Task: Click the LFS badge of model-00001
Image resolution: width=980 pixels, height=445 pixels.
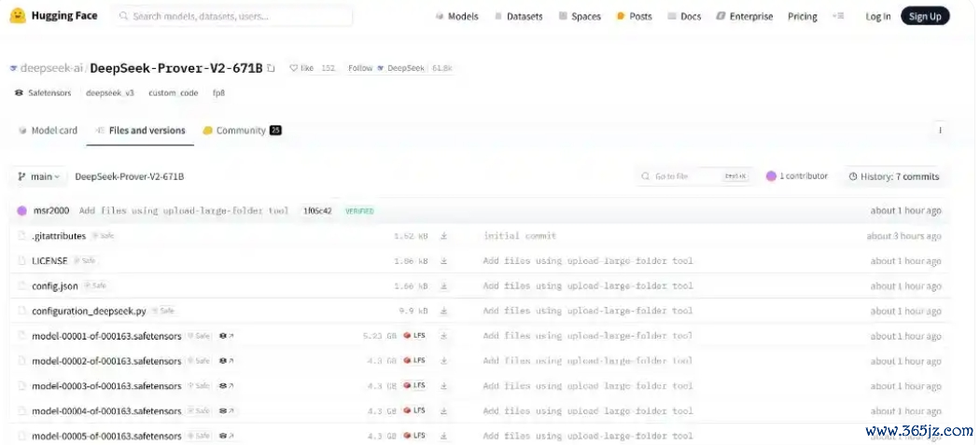Action: (414, 336)
